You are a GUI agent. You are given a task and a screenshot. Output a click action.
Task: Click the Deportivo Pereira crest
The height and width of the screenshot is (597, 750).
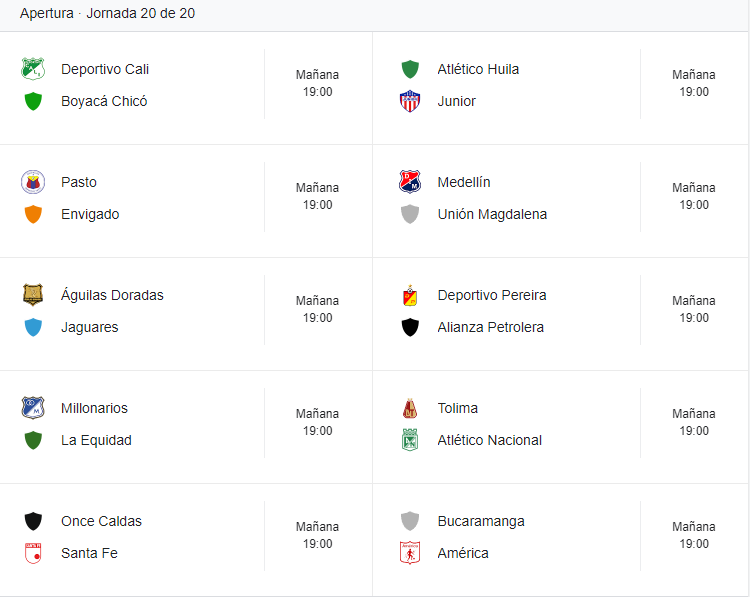(x=410, y=295)
